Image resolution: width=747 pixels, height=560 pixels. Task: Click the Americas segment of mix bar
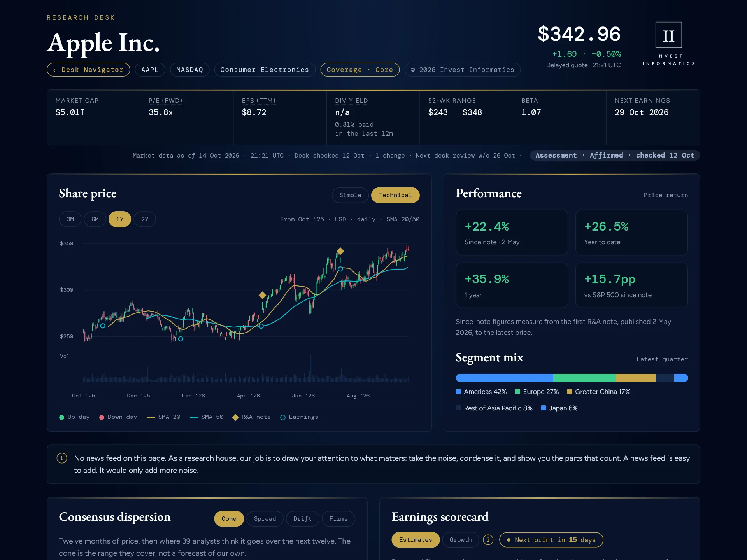pyautogui.click(x=505, y=378)
